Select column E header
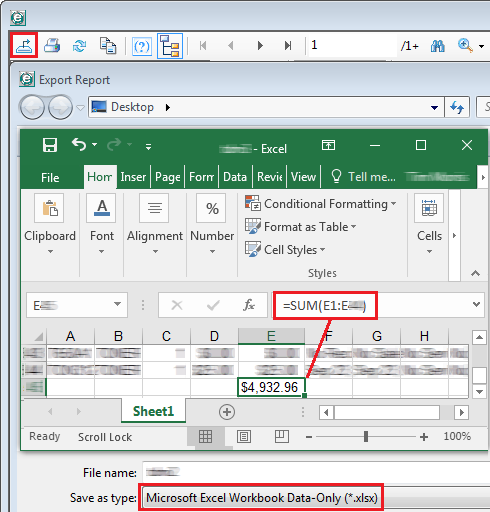 [271, 336]
